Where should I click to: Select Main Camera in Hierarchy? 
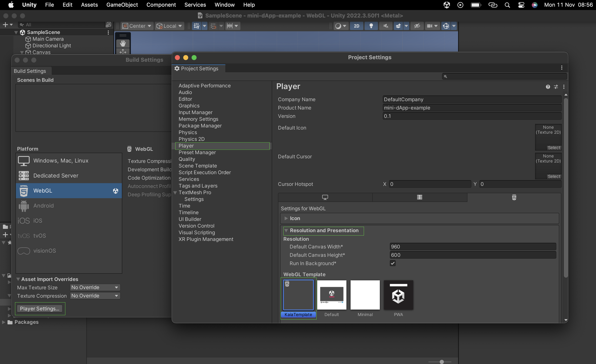point(48,39)
